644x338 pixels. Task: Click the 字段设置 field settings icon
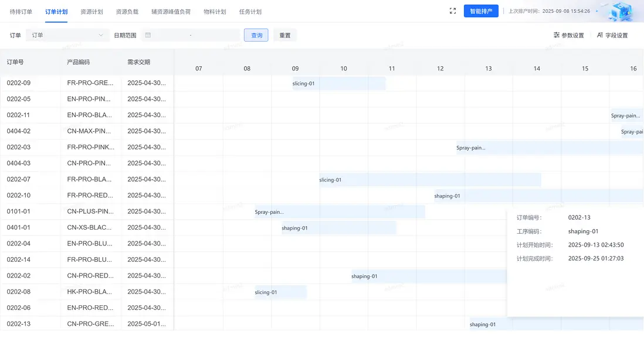click(600, 35)
